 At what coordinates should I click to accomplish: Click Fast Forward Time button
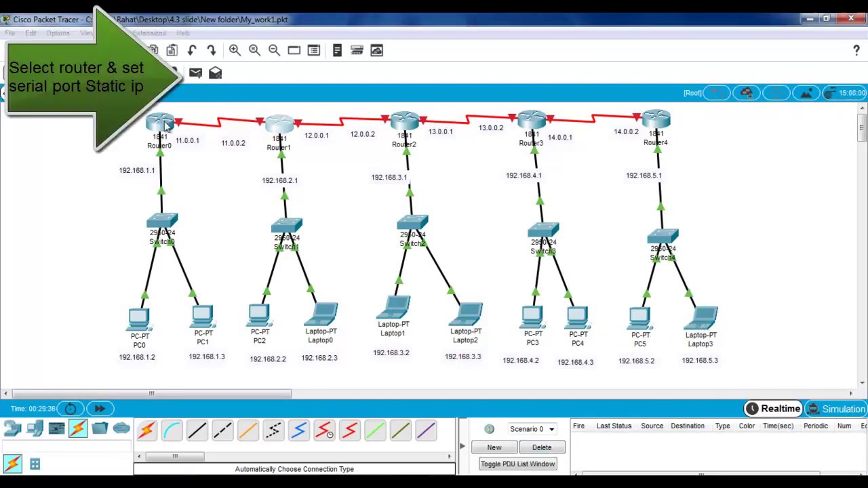pyautogui.click(x=99, y=409)
